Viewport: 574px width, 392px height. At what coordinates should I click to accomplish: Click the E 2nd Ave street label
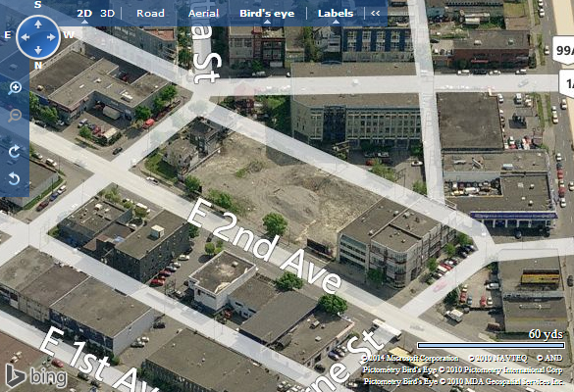[264, 245]
